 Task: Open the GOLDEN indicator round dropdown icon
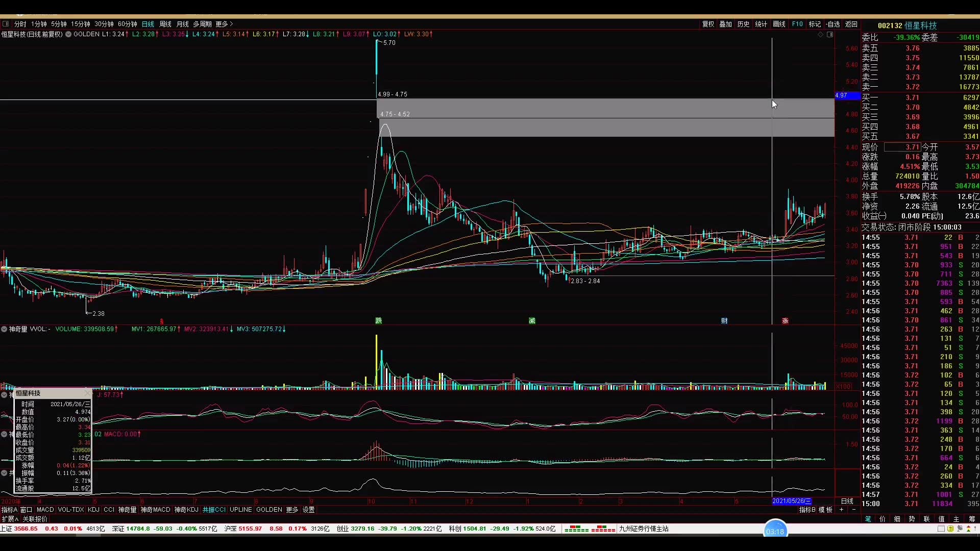point(68,34)
